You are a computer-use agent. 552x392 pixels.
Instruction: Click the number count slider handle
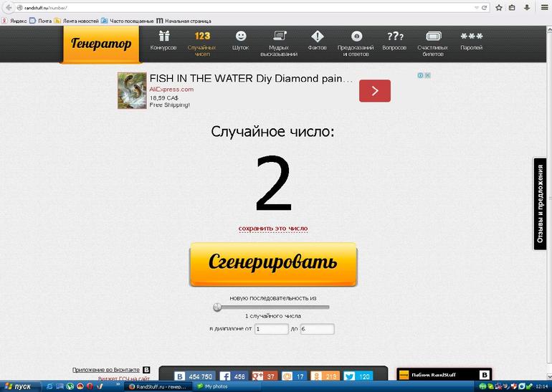(x=217, y=307)
